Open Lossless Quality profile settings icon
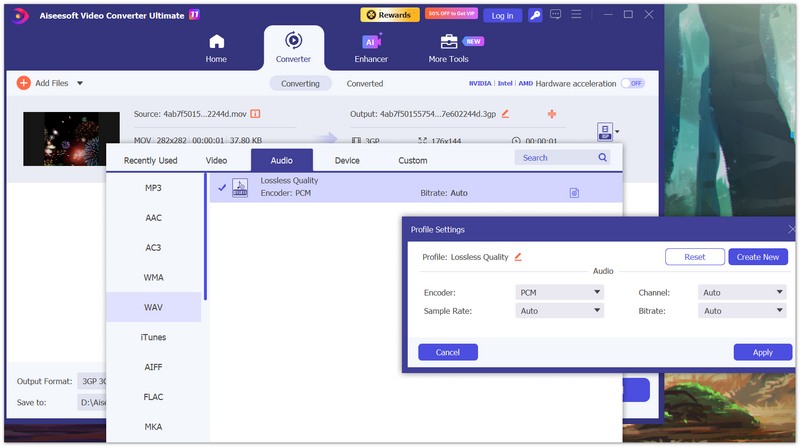Image resolution: width=800 pixels, height=447 pixels. click(x=574, y=193)
